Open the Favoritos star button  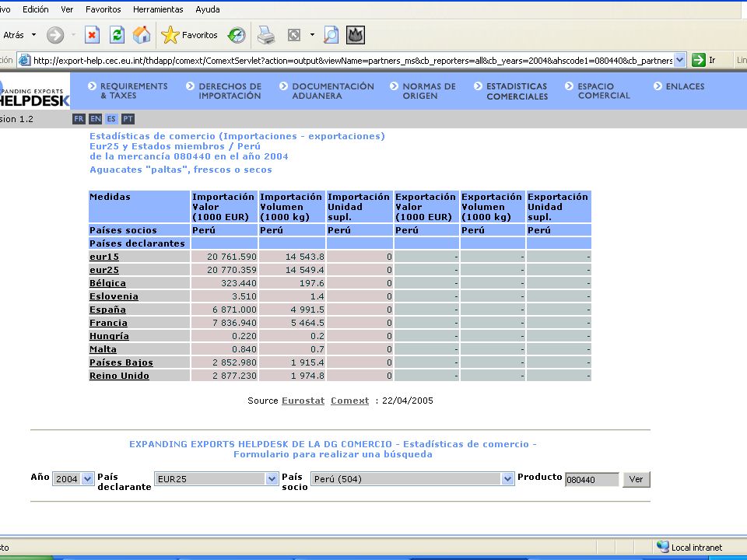tap(189, 35)
